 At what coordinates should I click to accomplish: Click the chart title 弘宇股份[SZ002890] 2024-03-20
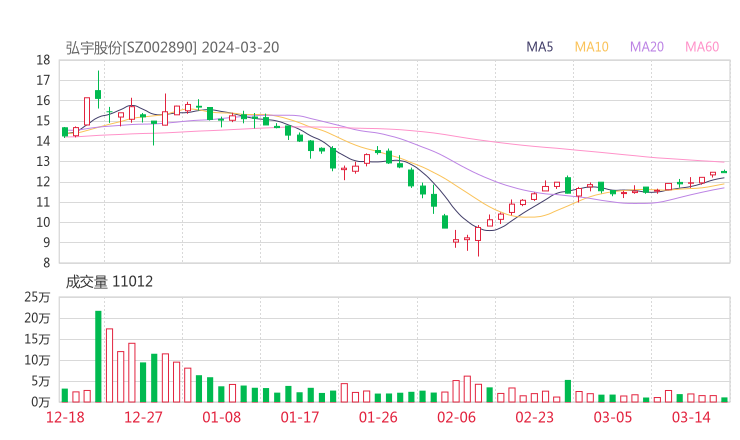pyautogui.click(x=172, y=47)
